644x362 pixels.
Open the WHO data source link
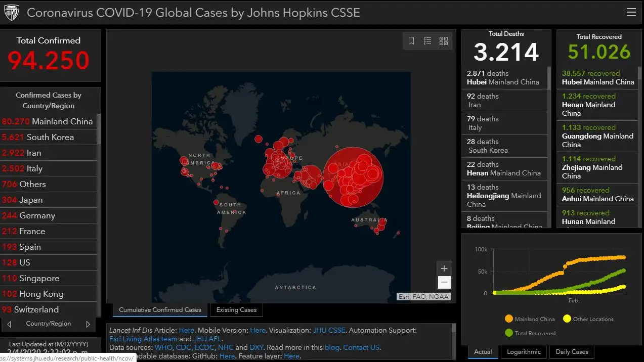[x=164, y=347]
